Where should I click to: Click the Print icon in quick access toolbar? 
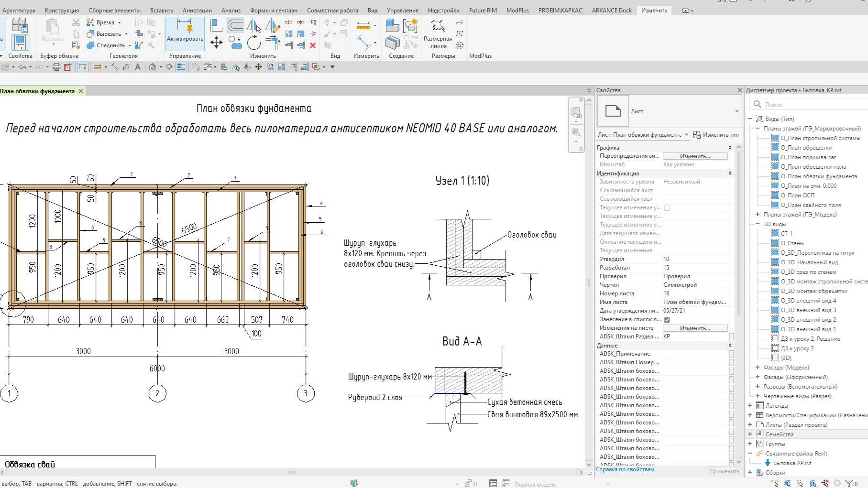[x=56, y=67]
